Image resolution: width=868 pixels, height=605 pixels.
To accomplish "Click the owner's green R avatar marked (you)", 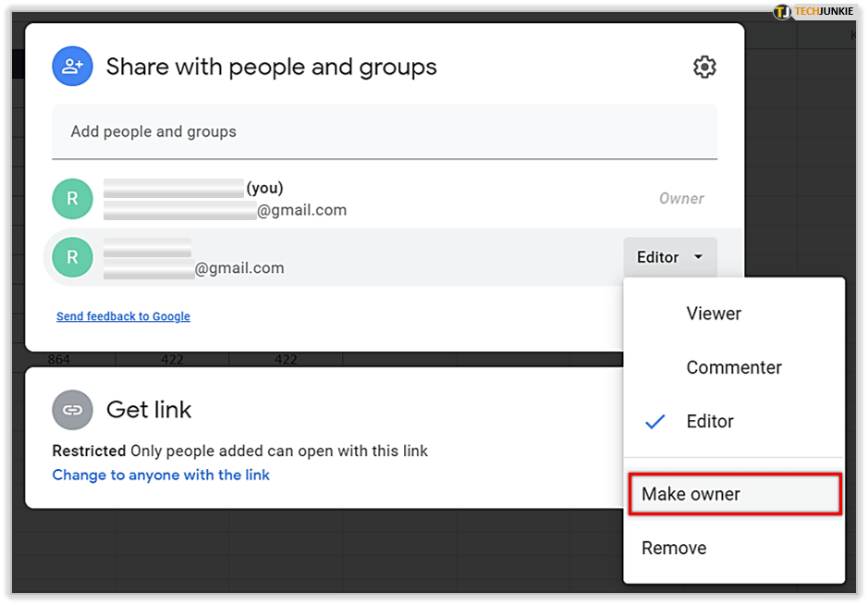I will (x=72, y=199).
